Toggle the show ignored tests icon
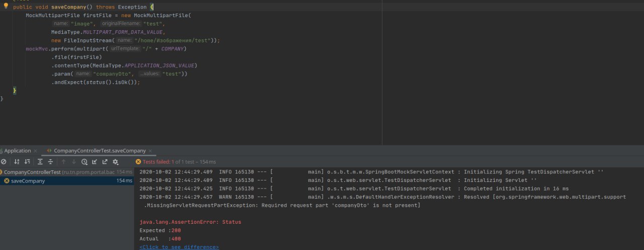 click(x=4, y=162)
